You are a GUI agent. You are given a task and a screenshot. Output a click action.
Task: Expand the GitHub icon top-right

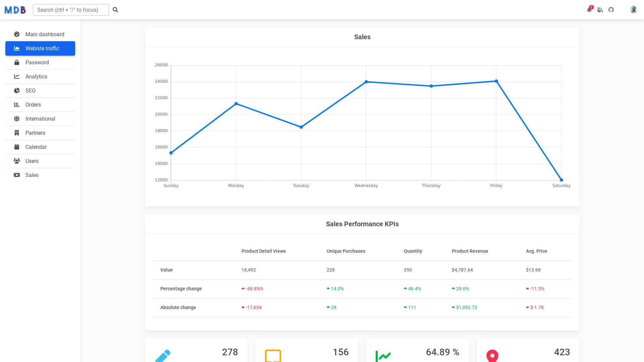point(611,10)
